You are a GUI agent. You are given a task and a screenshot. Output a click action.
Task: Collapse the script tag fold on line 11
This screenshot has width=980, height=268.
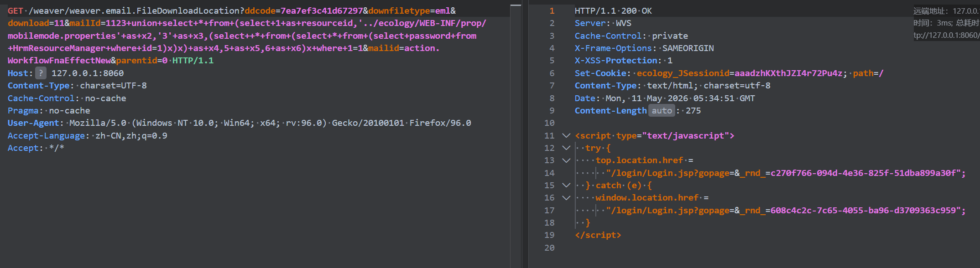click(566, 135)
